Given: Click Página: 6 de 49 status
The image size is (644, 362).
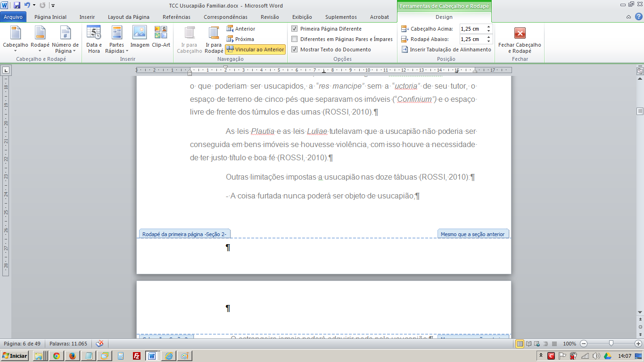Looking at the screenshot, I should click(x=22, y=344).
